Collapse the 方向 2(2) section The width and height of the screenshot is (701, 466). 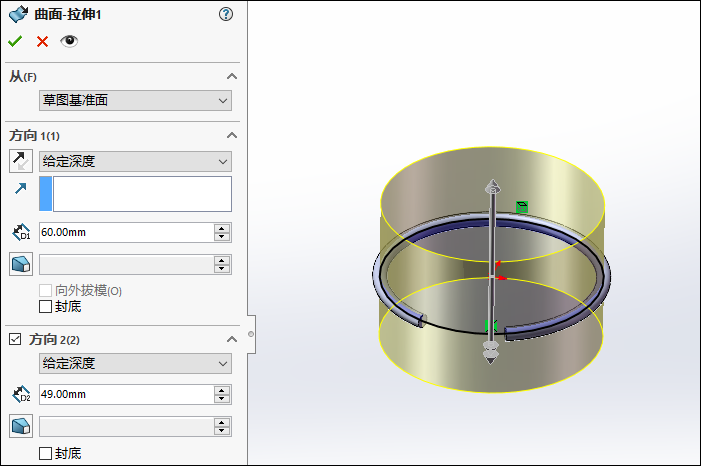[x=232, y=339]
